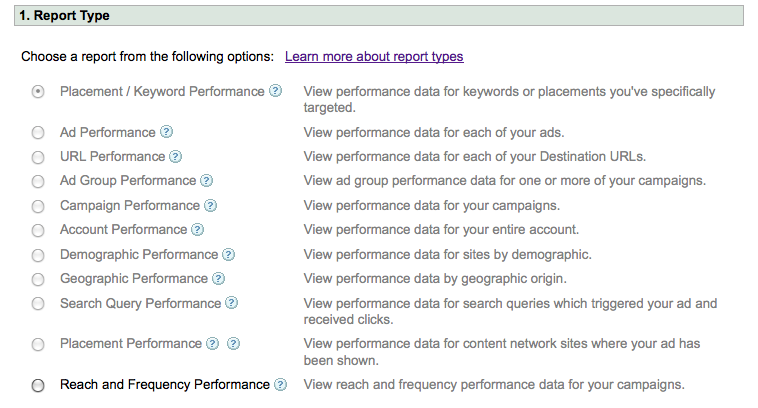Image resolution: width=758 pixels, height=408 pixels.
Task: Click Demographic Performance question mark icon
Action: pos(228,255)
